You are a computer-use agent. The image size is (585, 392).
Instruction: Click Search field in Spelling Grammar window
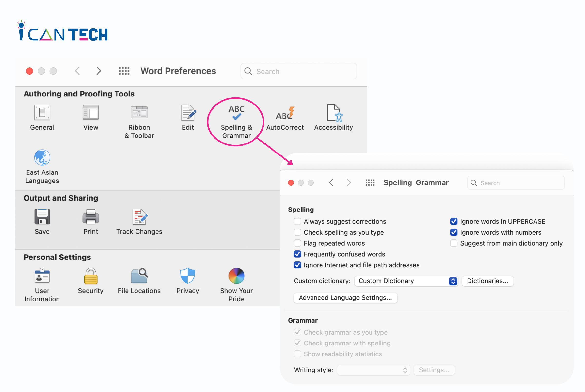tap(516, 183)
